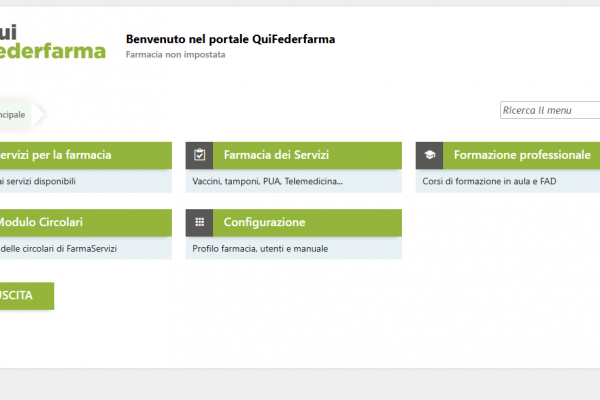Screen dimensions: 600x400
Task: Click the green USCITA button to log out
Action: coord(27,296)
